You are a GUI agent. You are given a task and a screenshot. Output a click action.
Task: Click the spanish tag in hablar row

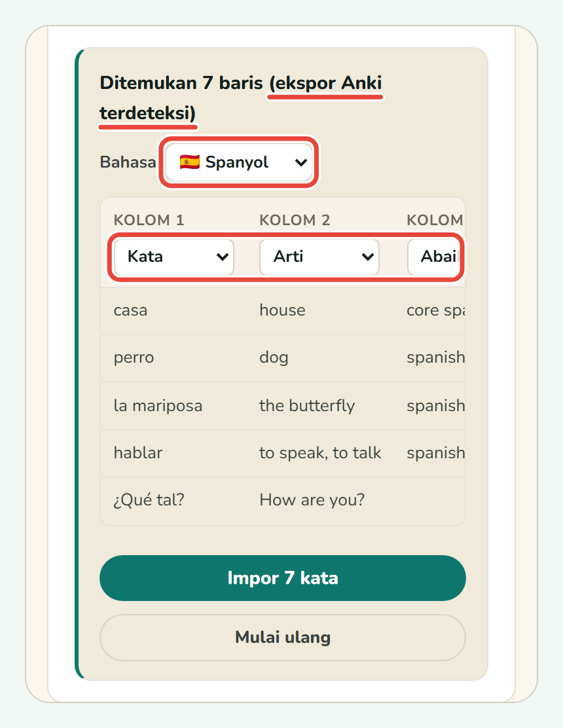436,452
